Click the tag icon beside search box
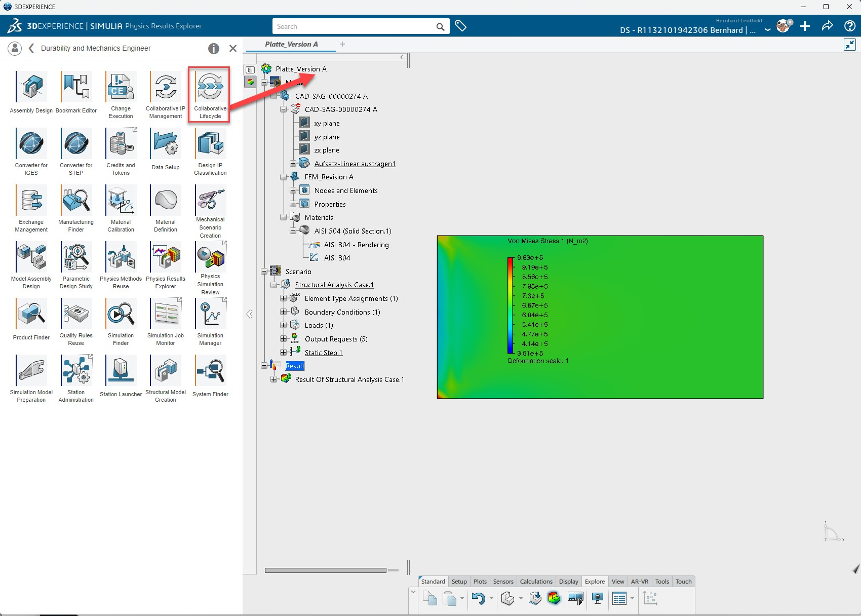Screen dimensions: 861x616 (461, 26)
